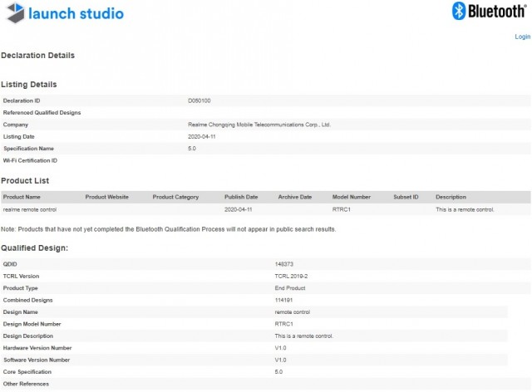
Task: Click the Combined Designs label
Action: point(27,300)
